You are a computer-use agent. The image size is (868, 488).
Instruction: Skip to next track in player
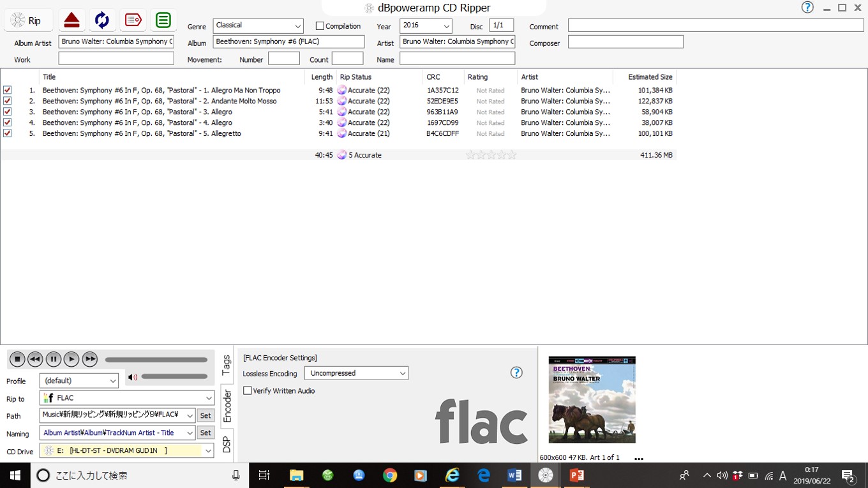(90, 360)
